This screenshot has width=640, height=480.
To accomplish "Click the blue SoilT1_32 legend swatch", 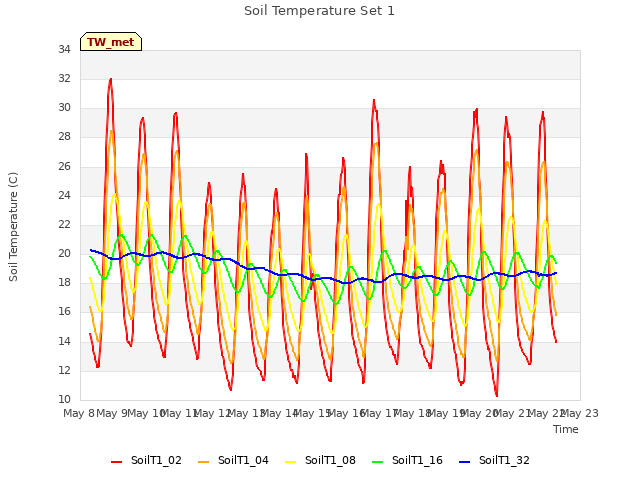I will (464, 462).
